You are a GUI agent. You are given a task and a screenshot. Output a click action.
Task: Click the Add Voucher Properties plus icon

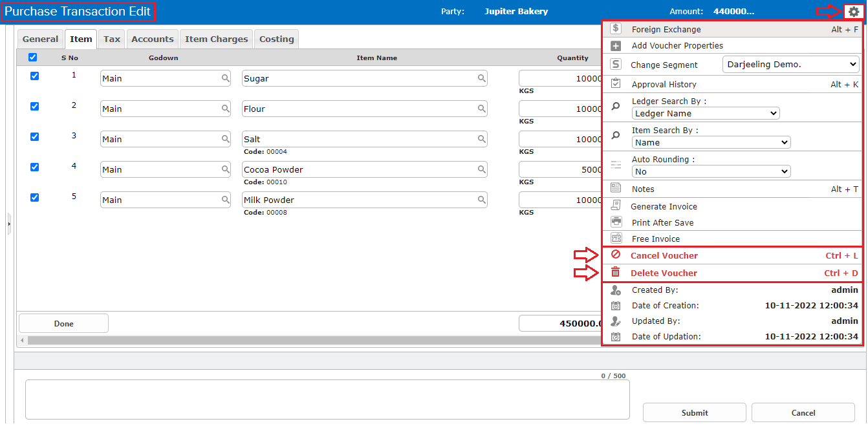tap(616, 46)
